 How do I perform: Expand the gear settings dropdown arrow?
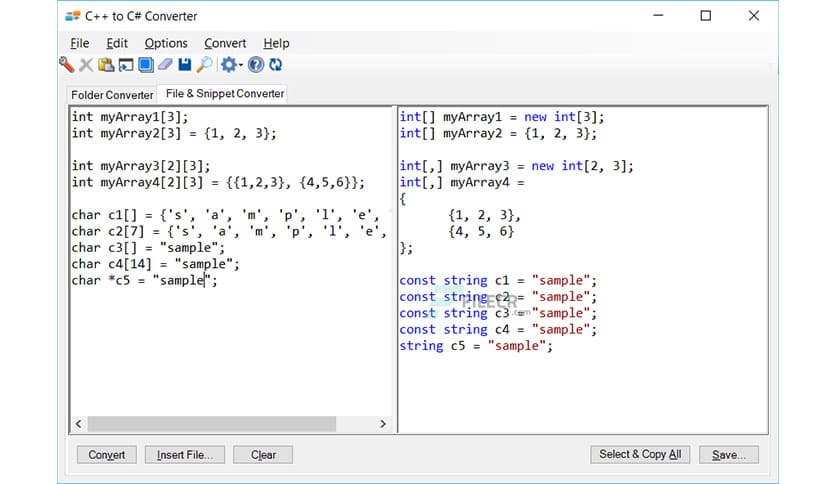[240, 66]
